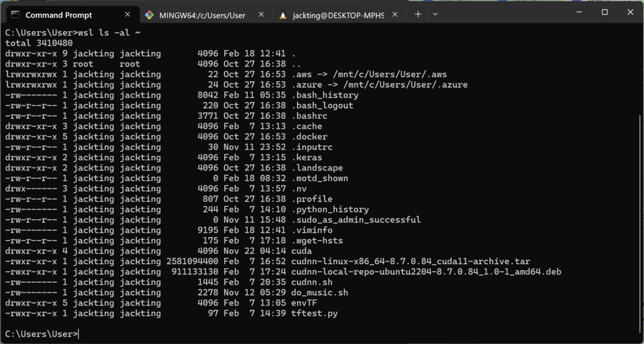The image size is (644, 344).
Task: Close the Command Prompt tab
Action: pyautogui.click(x=127, y=14)
